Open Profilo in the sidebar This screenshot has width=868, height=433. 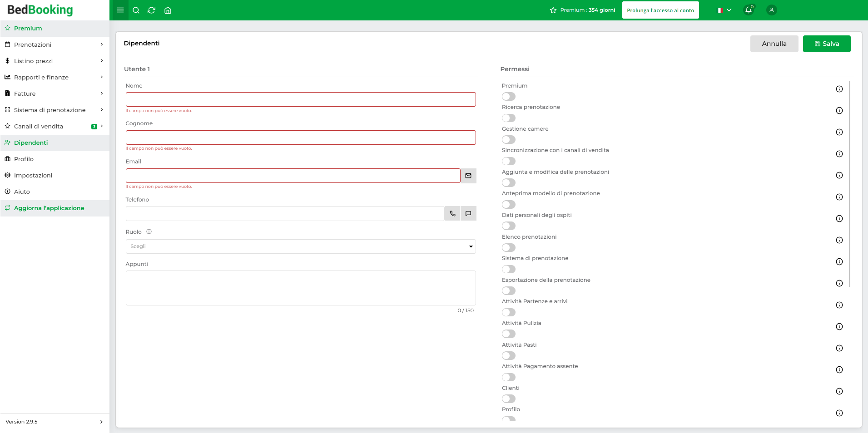click(55, 159)
